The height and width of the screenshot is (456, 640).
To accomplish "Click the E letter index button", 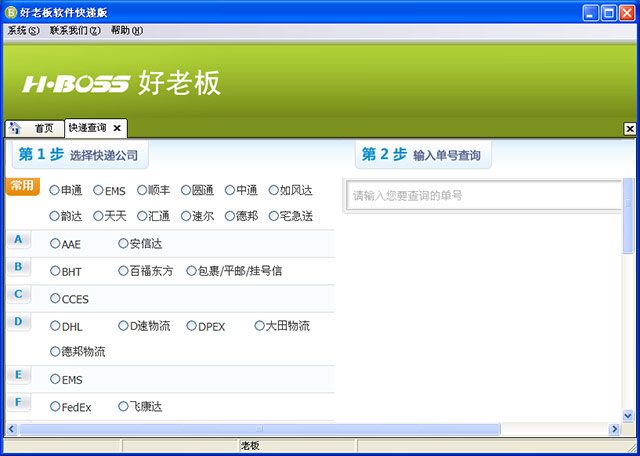I will point(19,375).
